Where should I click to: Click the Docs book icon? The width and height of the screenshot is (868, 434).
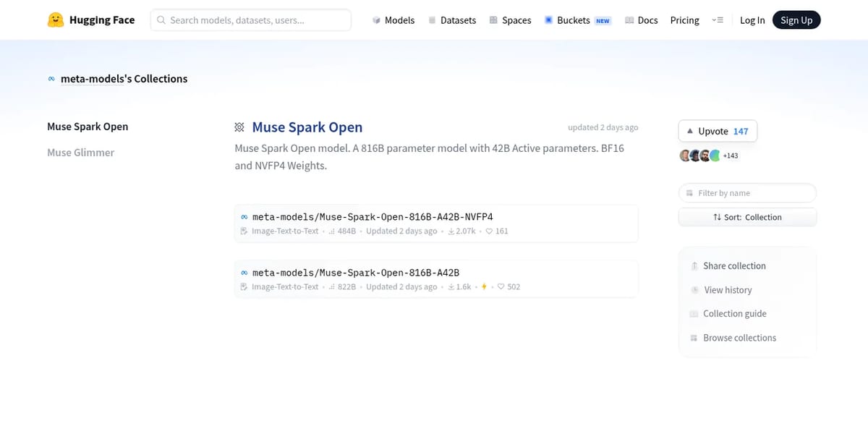tap(629, 20)
